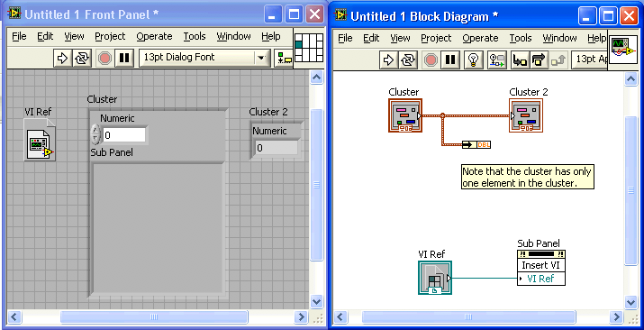
Task: Click the Numeric input field in Cluster
Action: 124,134
